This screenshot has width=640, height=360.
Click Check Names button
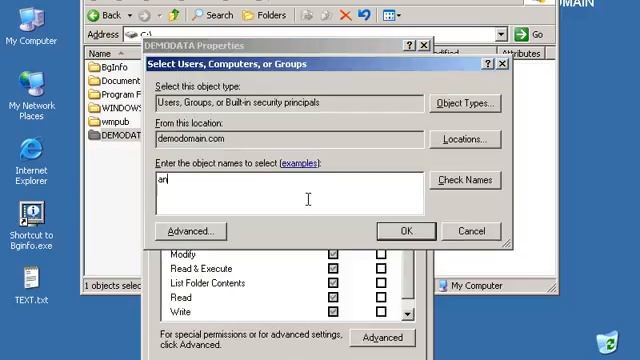[465, 180]
